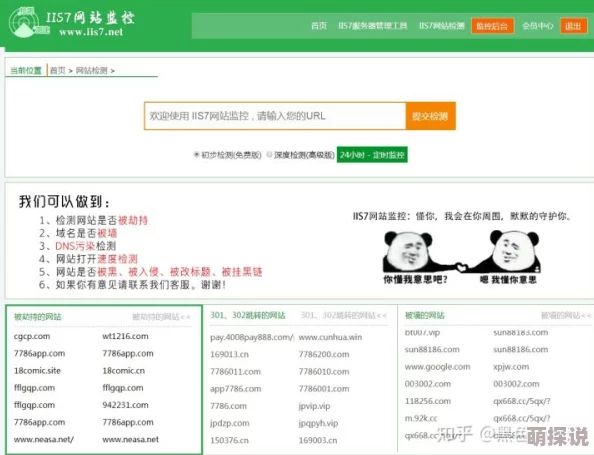Open the 7786010.com link
The height and width of the screenshot is (455, 594).
tap(324, 372)
